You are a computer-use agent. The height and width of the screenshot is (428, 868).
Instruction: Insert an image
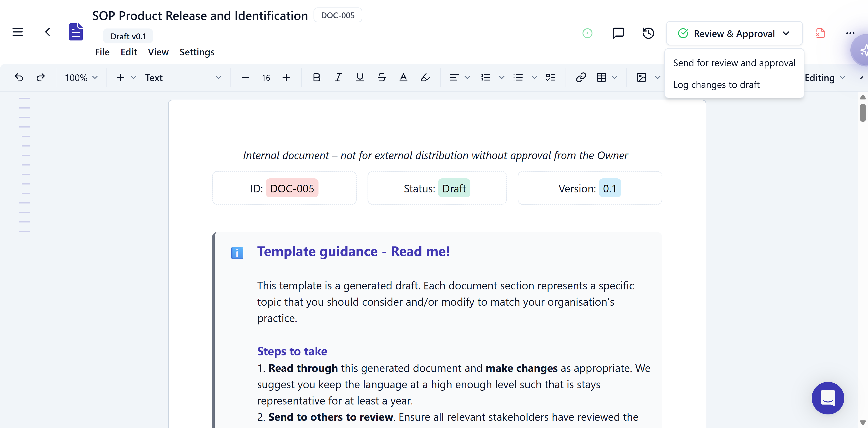pyautogui.click(x=641, y=78)
